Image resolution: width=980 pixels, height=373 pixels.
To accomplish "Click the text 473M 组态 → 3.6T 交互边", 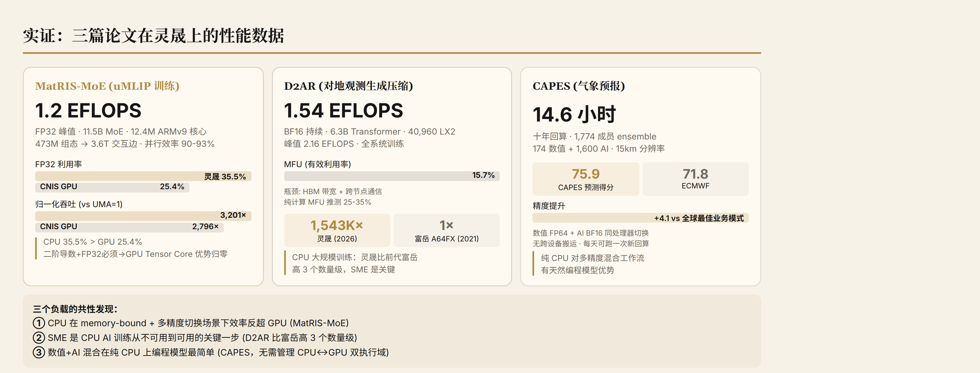I will coord(86,144).
